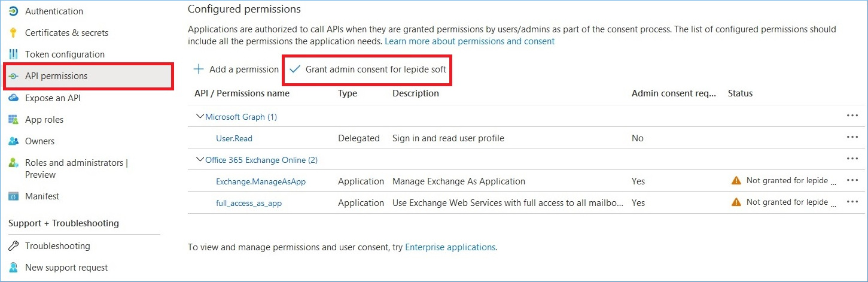The image size is (868, 282).
Task: Collapse the Microsoft Graph (1) group
Action: pos(200,117)
